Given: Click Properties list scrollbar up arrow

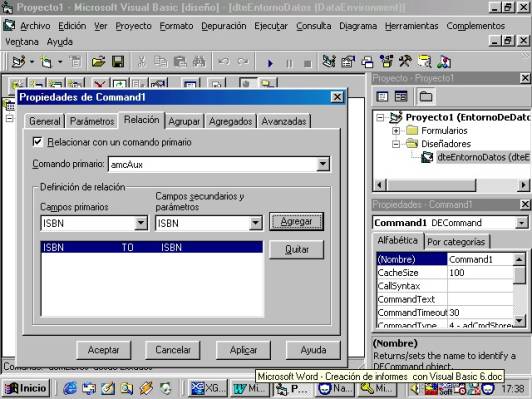Looking at the screenshot, I should tap(519, 260).
